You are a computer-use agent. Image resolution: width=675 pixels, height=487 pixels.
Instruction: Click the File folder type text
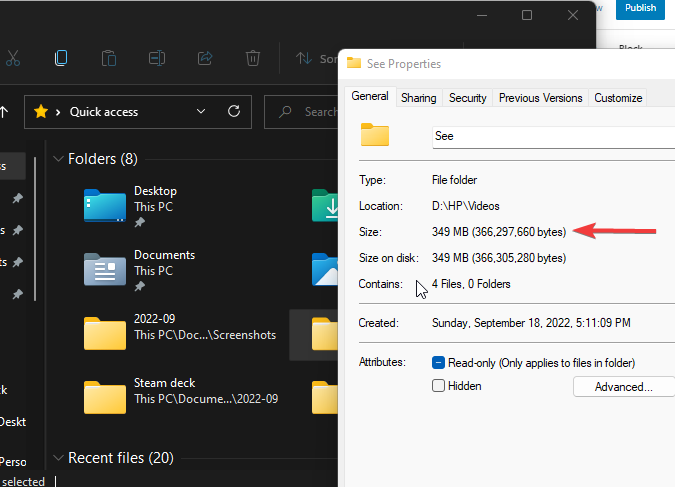tap(454, 180)
